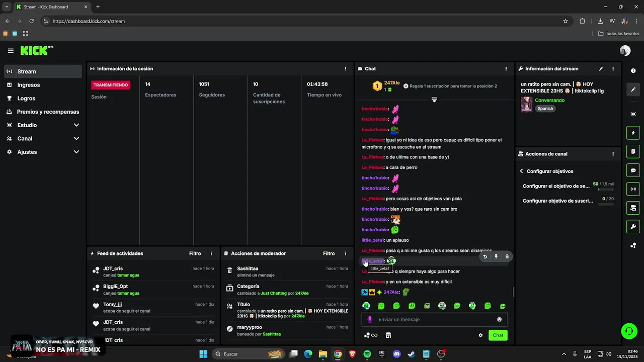Viewport: 644px width, 362px height.
Task: Open the shop icon below chat input
Action: coord(388,335)
